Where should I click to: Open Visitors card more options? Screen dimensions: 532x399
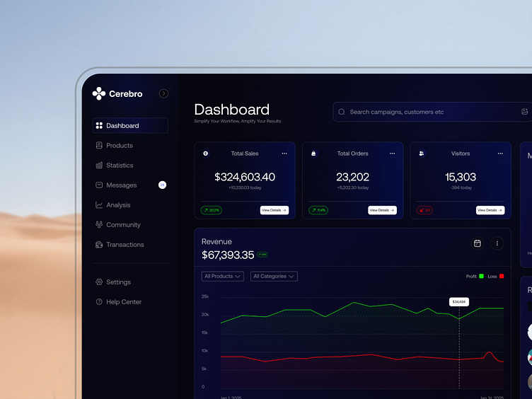point(500,154)
